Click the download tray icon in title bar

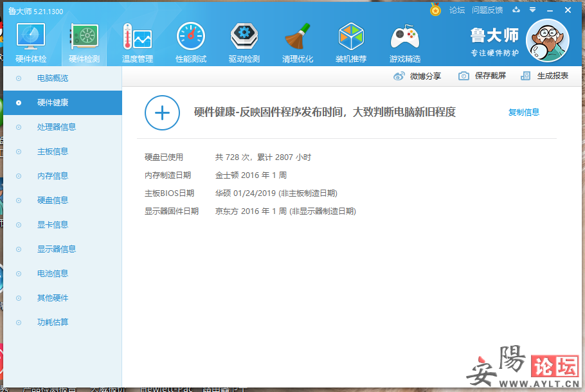(516, 10)
